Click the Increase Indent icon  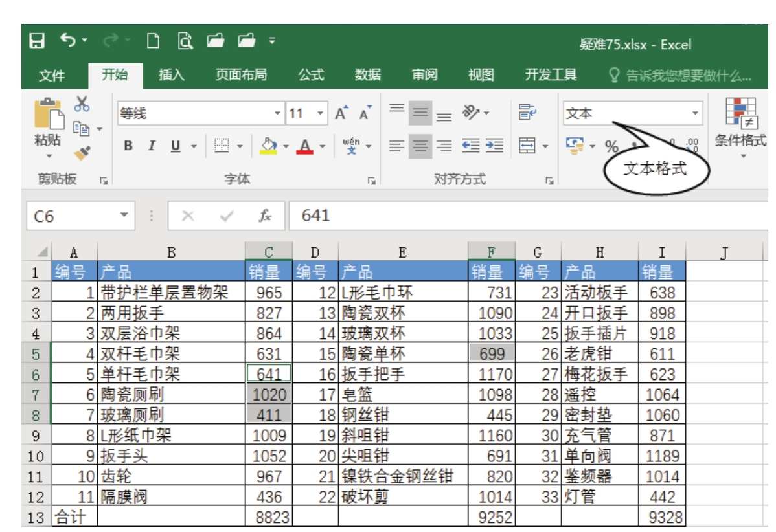[x=495, y=146]
